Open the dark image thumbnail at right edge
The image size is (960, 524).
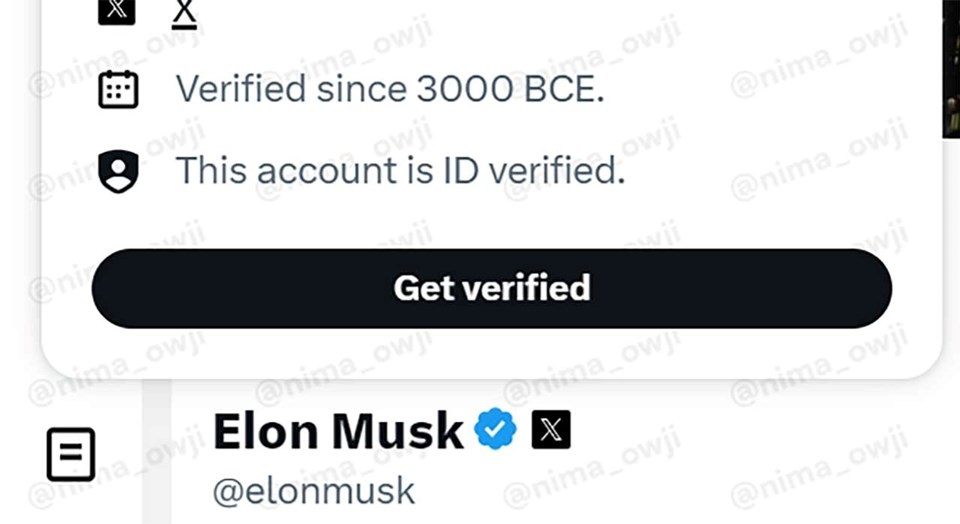[x=951, y=69]
